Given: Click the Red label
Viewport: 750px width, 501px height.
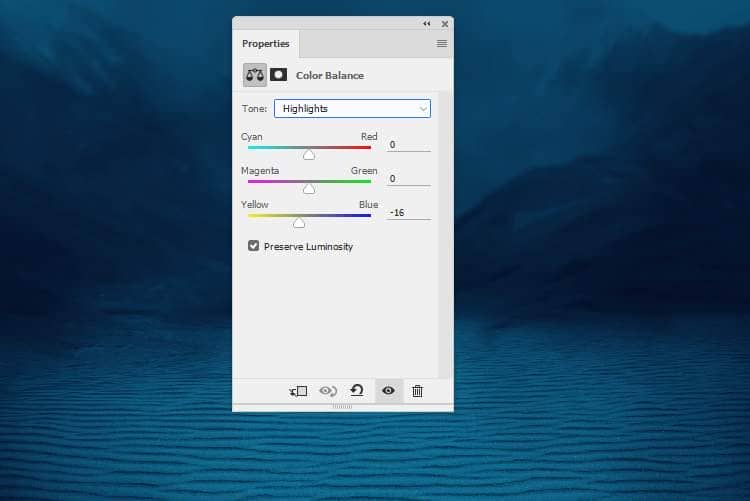Looking at the screenshot, I should [x=369, y=137].
